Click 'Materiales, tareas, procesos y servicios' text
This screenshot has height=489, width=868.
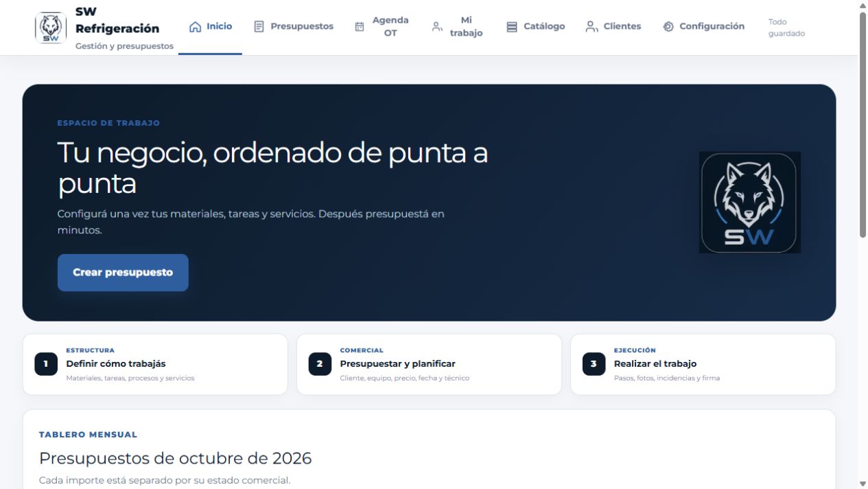pyautogui.click(x=130, y=378)
